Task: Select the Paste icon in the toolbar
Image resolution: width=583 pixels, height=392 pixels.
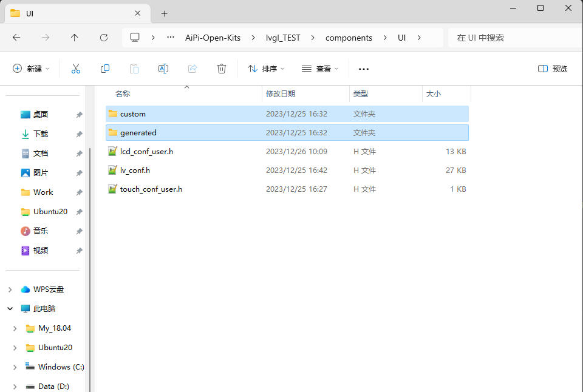Action: [x=134, y=69]
